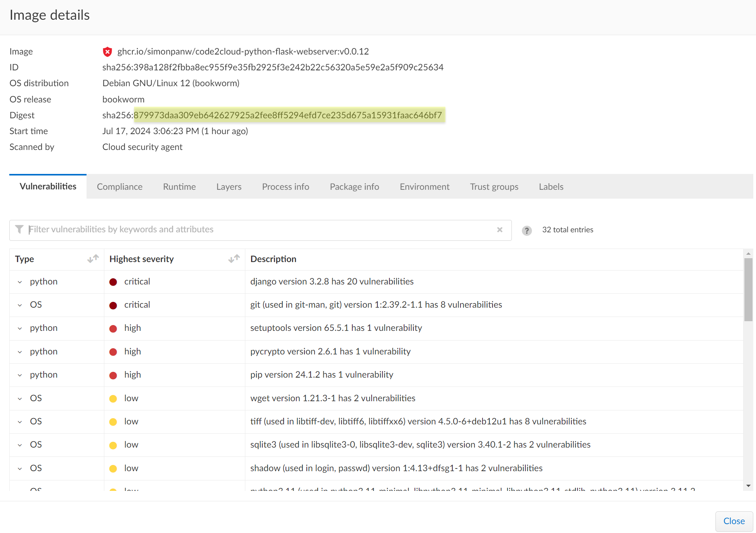Click 'Cloud security agent' value
Screen dimensions: 756x533
point(142,147)
